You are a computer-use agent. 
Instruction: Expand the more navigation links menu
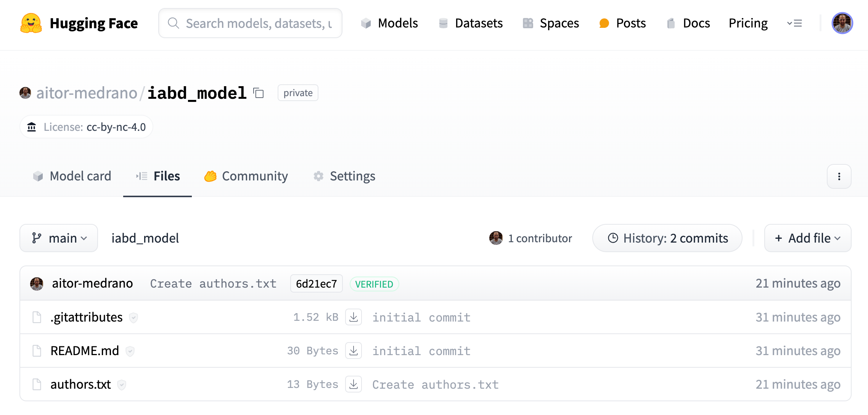[794, 23]
